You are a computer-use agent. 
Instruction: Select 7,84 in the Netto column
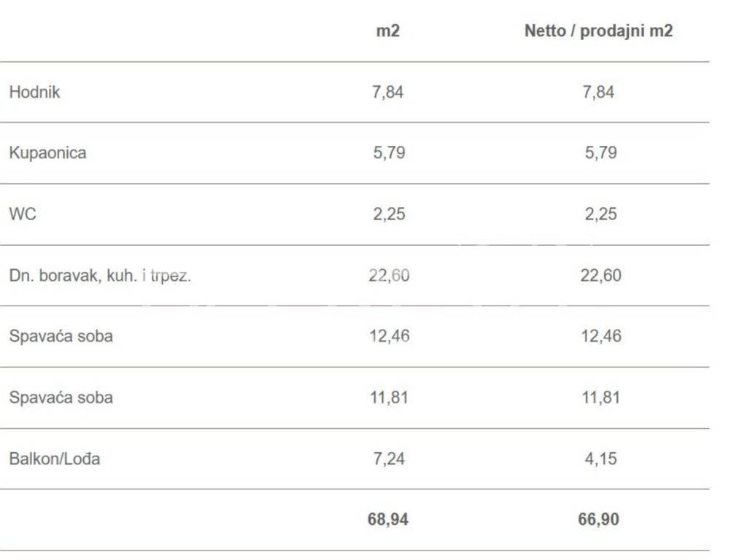click(598, 92)
